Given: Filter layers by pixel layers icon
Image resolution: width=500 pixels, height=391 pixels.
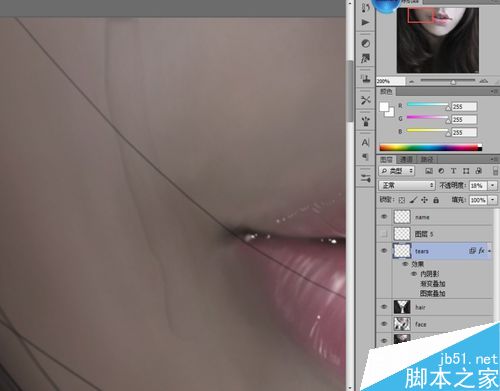Looking at the screenshot, I should (x=429, y=171).
